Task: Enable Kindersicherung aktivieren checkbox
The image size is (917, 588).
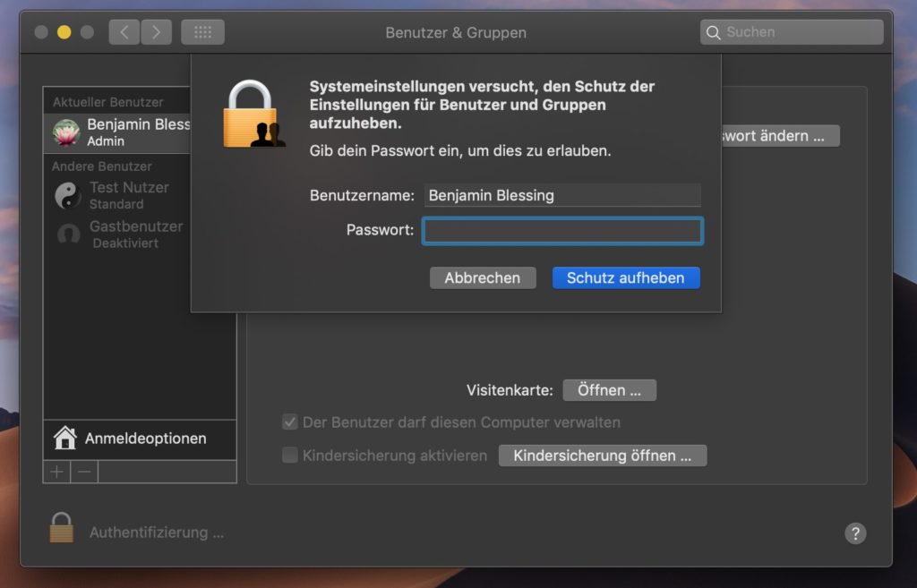Action: coord(289,455)
